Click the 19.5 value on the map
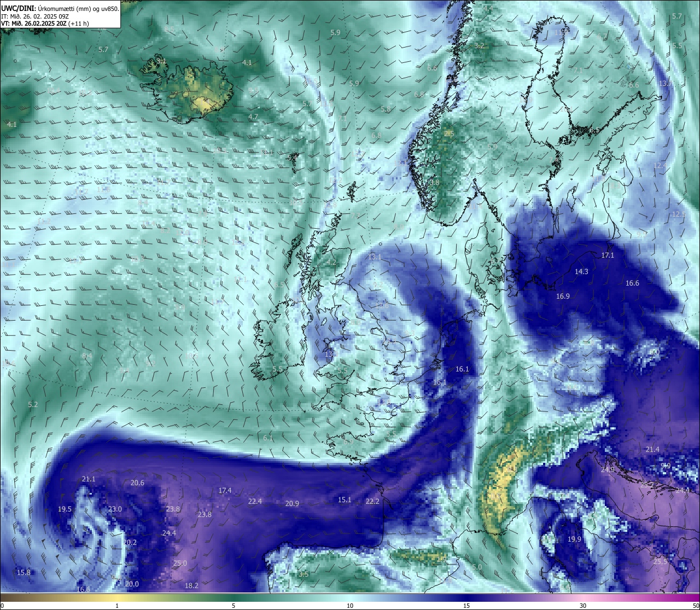Screen dimensions: 700x610 [x=65, y=509]
